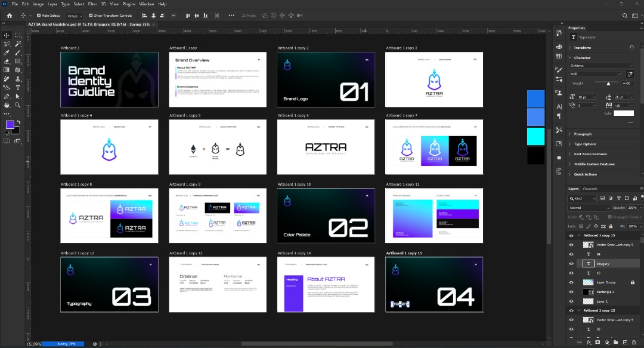Open the Paragraph panel icon in side dock
Image resolution: width=644 pixels, height=348 pixels.
pos(559,116)
